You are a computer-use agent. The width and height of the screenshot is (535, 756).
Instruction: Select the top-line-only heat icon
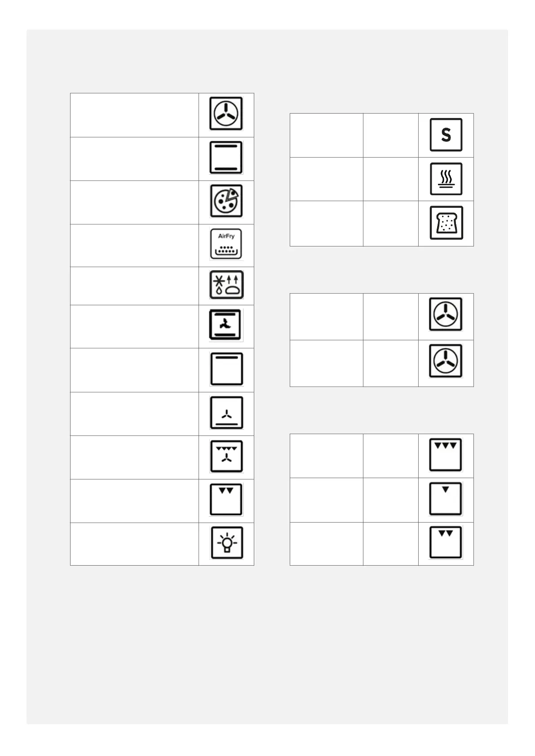coord(226,369)
